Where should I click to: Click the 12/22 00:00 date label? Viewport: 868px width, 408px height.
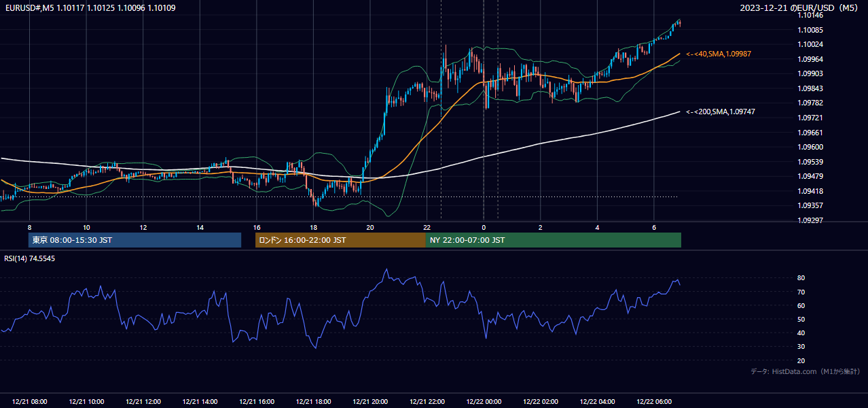pyautogui.click(x=484, y=402)
